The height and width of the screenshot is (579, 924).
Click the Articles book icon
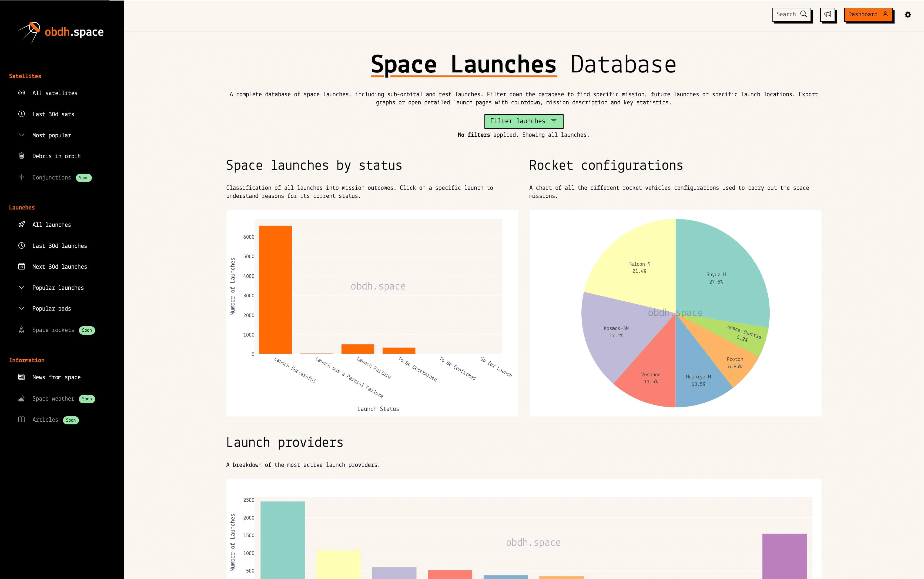coord(22,420)
